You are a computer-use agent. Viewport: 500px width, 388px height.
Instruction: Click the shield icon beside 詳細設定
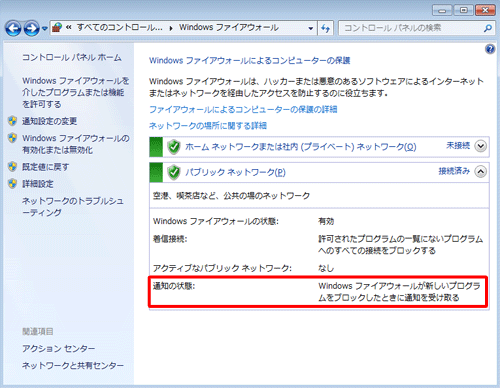(x=13, y=183)
